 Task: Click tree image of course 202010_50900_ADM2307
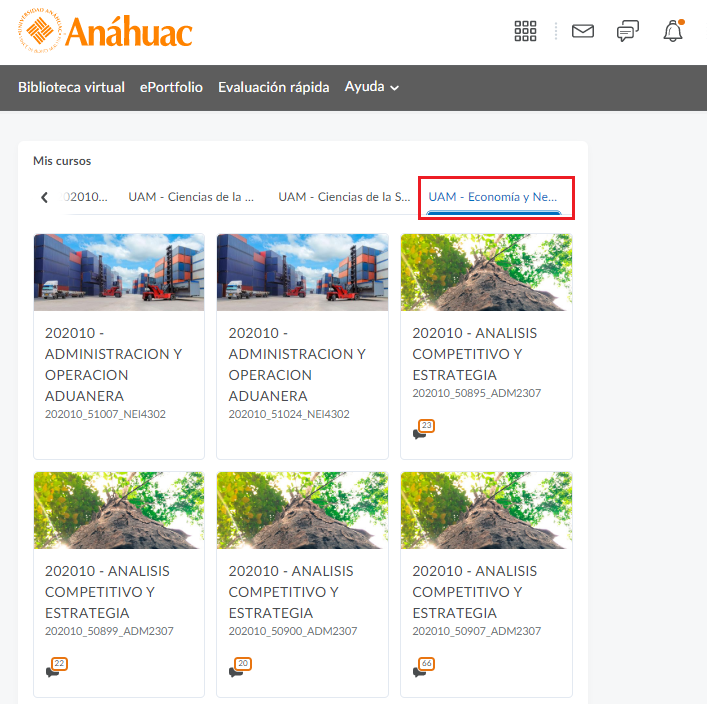tap(302, 510)
